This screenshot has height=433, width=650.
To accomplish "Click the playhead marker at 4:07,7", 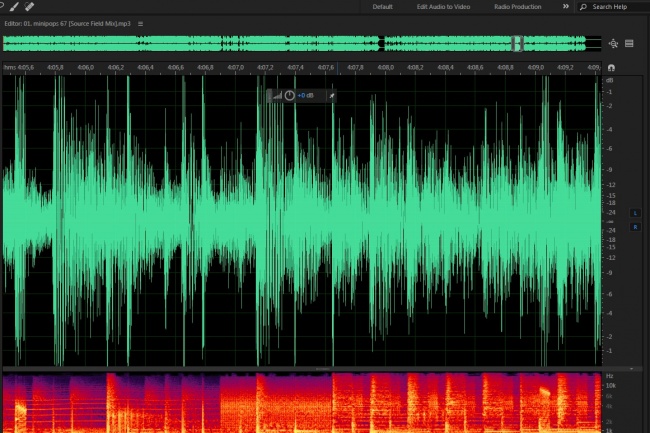I will click(x=337, y=68).
